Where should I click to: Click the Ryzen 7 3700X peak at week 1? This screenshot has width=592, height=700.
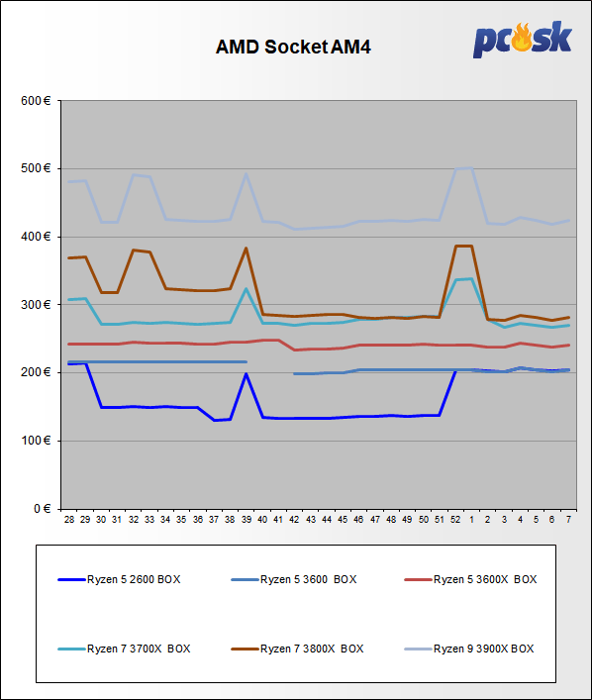472,279
